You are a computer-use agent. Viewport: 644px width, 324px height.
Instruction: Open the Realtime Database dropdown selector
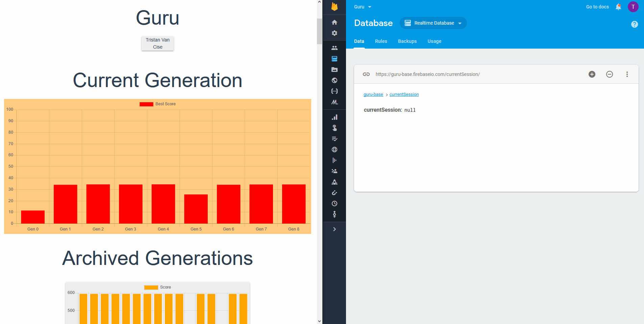point(433,23)
